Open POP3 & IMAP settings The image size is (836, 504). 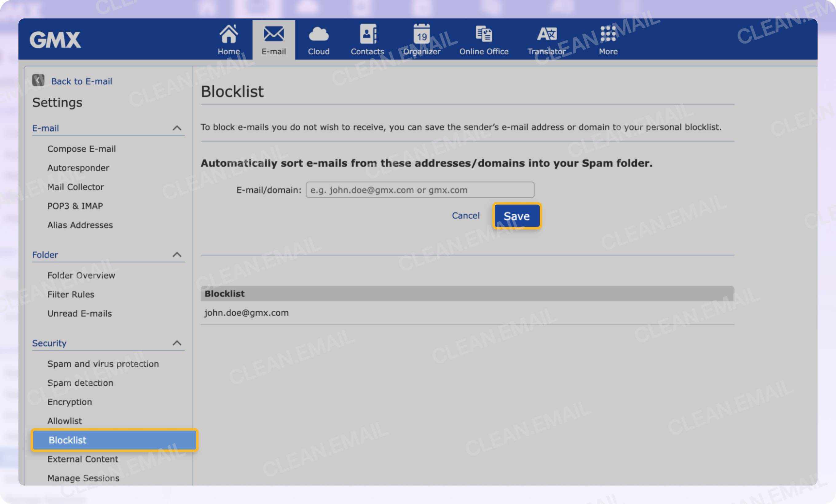tap(75, 206)
